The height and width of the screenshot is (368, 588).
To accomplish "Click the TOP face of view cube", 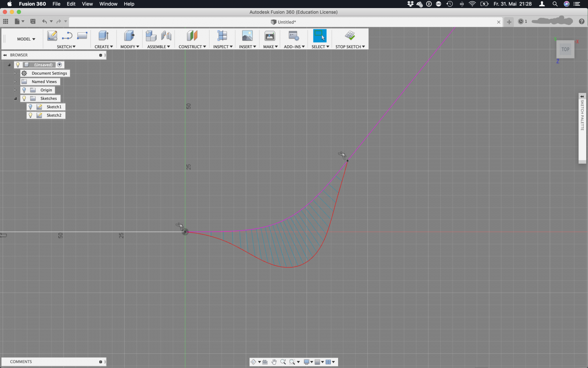I will click(x=565, y=49).
